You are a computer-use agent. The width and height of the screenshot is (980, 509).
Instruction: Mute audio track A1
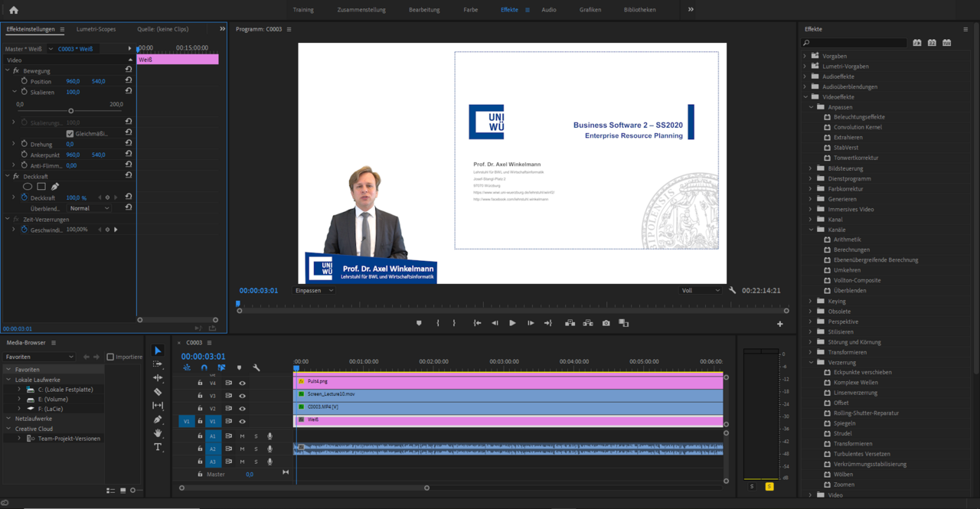pyautogui.click(x=242, y=436)
